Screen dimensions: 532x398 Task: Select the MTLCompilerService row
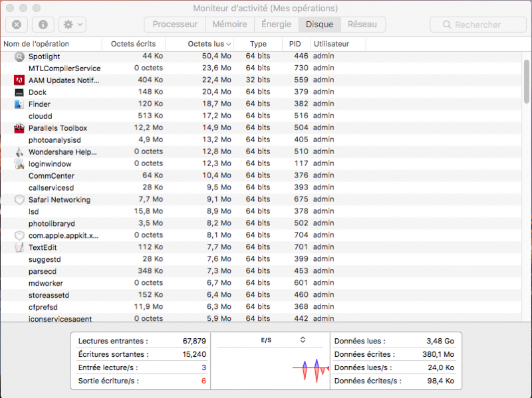tap(261, 68)
